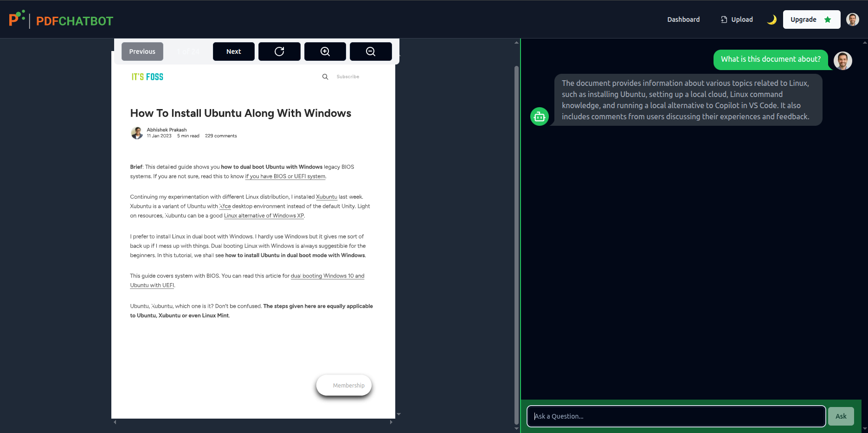Open the Xubuntu link
This screenshot has height=433, width=868.
click(x=327, y=197)
